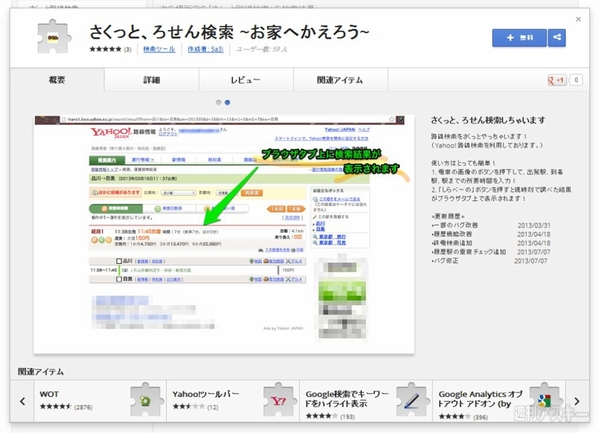Click the highlighter pen puzzle icon
Image resolution: width=600 pixels, height=433 pixels.
point(411,399)
